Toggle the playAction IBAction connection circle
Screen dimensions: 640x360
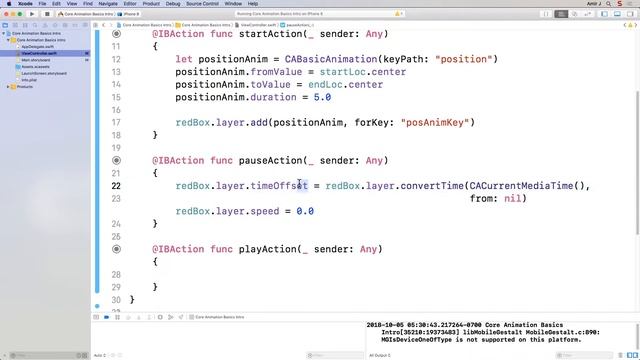tap(116, 249)
